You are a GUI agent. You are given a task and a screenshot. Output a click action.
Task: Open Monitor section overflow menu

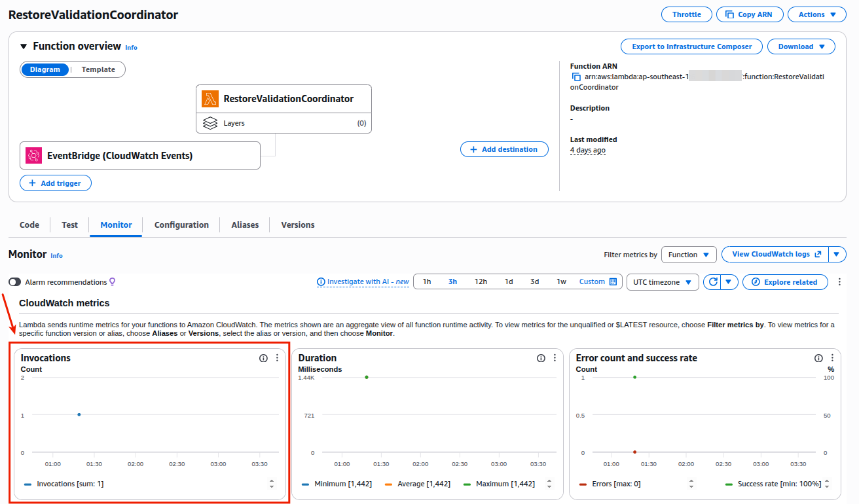click(839, 282)
